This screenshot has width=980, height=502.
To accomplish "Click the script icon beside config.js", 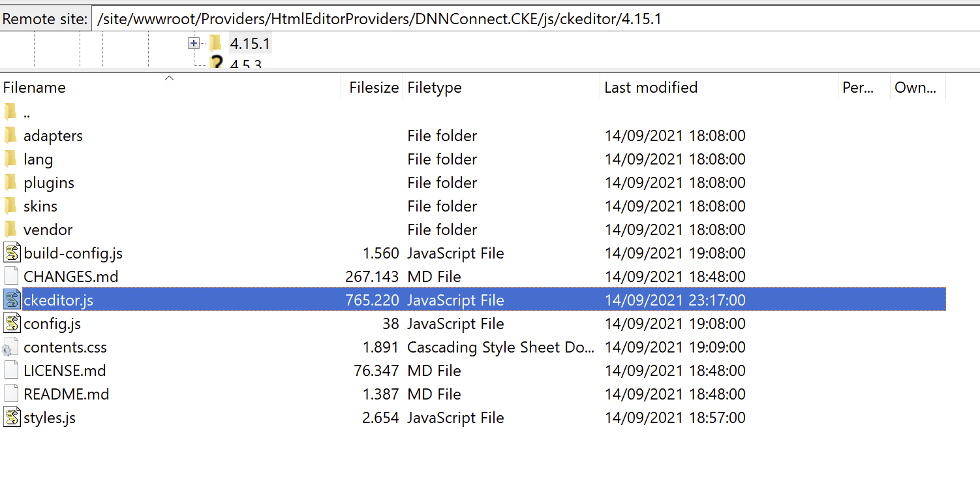I will pos(12,323).
